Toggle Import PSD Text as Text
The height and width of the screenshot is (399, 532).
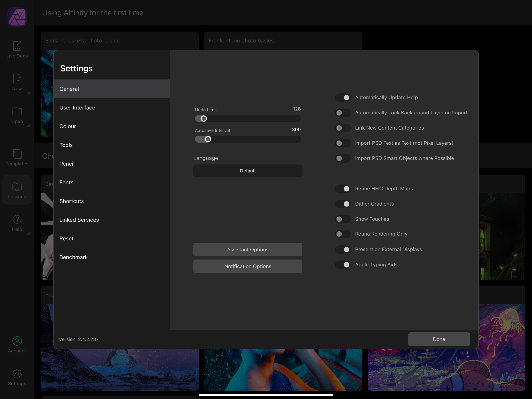click(343, 143)
